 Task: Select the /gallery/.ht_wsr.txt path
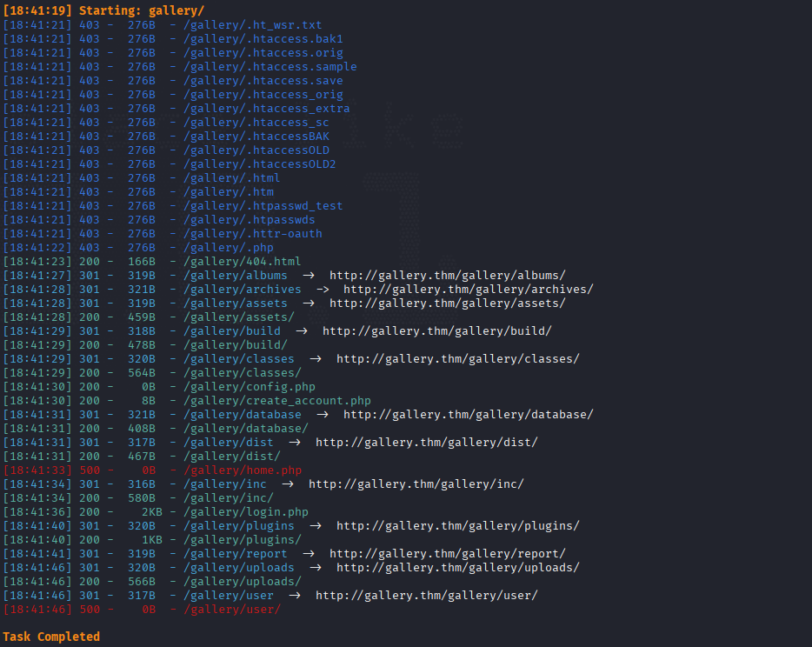(253, 25)
